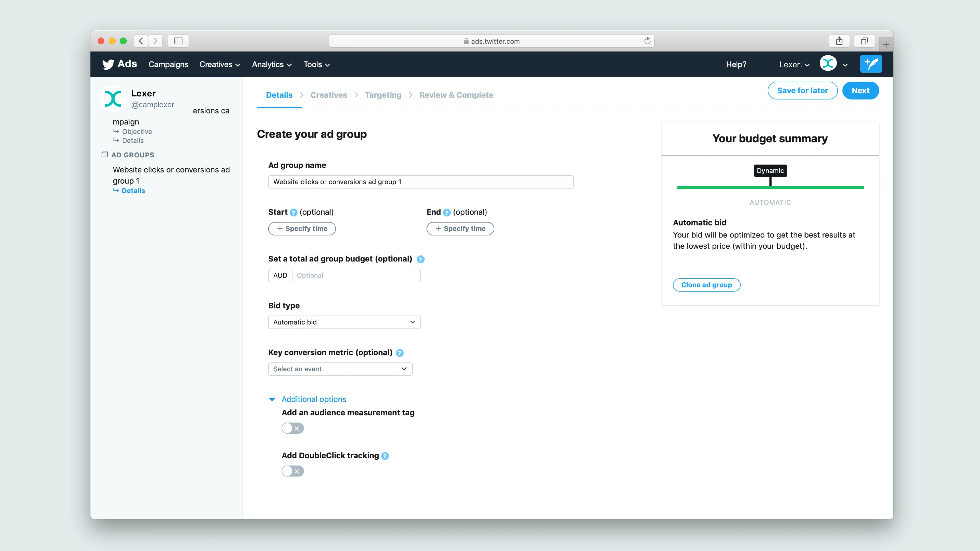Open the Bid type dropdown

coord(344,322)
